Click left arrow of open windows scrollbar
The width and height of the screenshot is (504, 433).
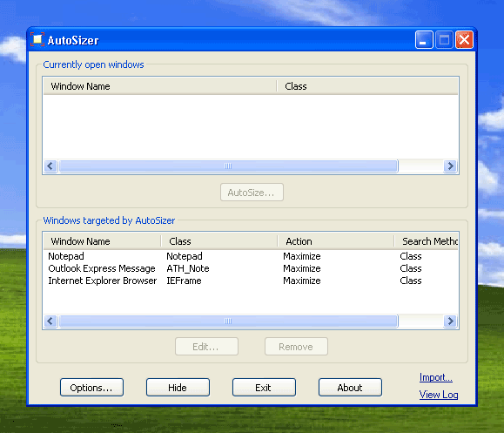50,166
